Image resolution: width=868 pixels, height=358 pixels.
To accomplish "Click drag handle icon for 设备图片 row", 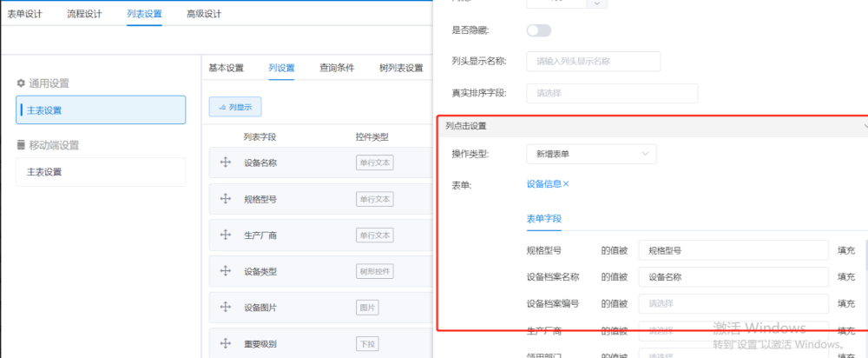I will (225, 307).
